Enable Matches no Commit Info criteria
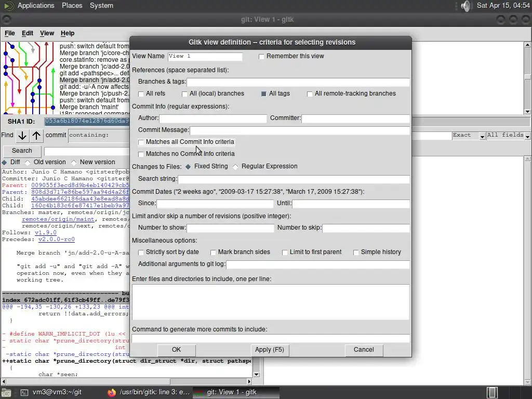The height and width of the screenshot is (399, 532). [x=141, y=154]
